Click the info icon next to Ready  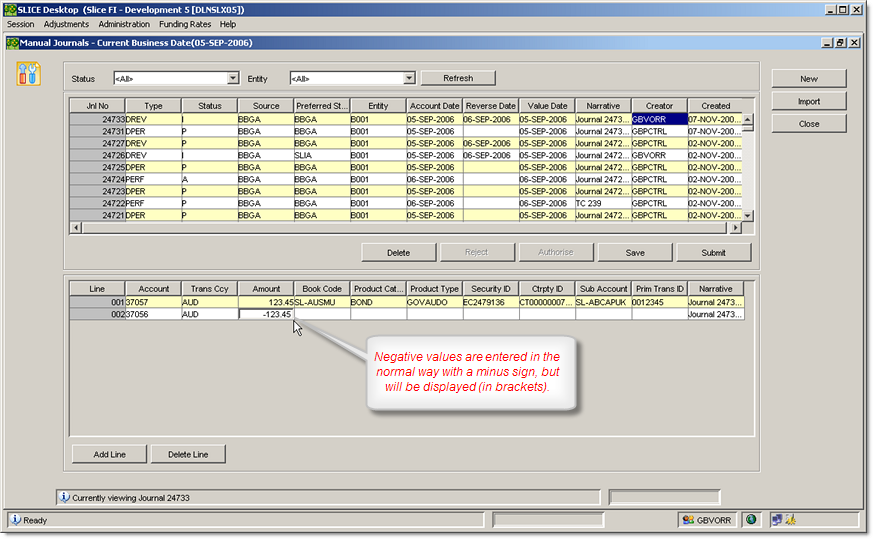(16, 520)
